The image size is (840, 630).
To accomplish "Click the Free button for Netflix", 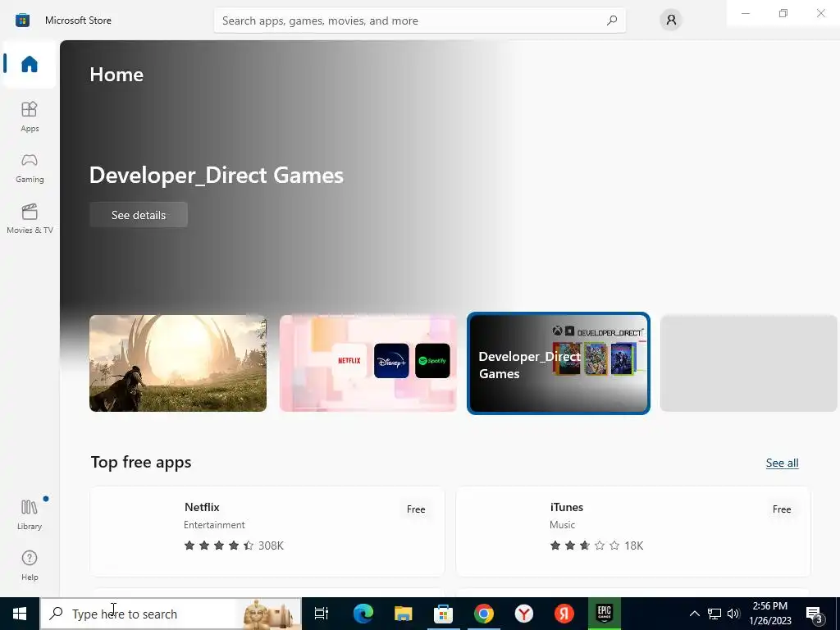I will pos(416,509).
